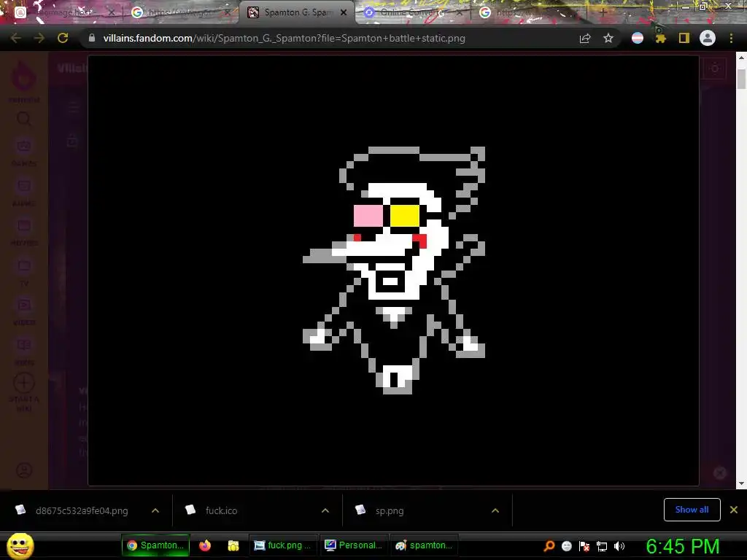Screen dimensions: 747x560
Task: Click the URL in the address bar
Action: (284, 38)
